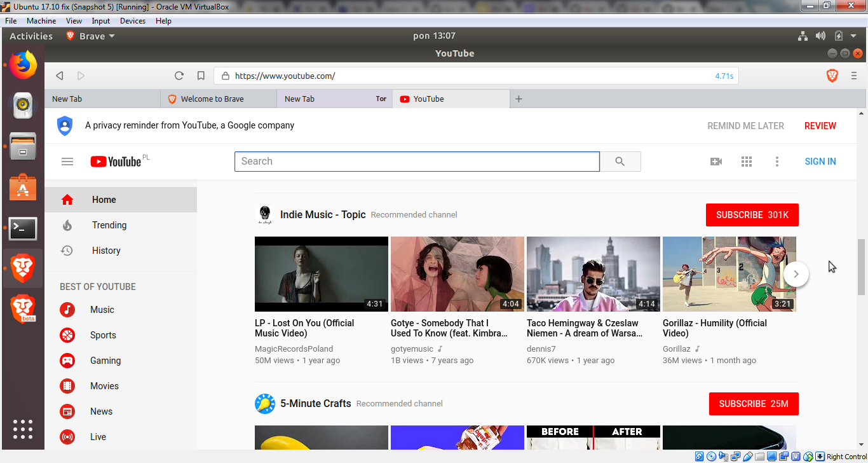Open Terminal from the Ubuntu dock

(x=23, y=228)
